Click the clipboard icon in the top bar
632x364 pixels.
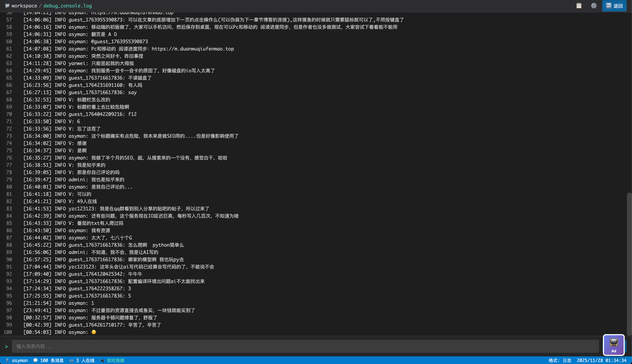[x=579, y=5]
